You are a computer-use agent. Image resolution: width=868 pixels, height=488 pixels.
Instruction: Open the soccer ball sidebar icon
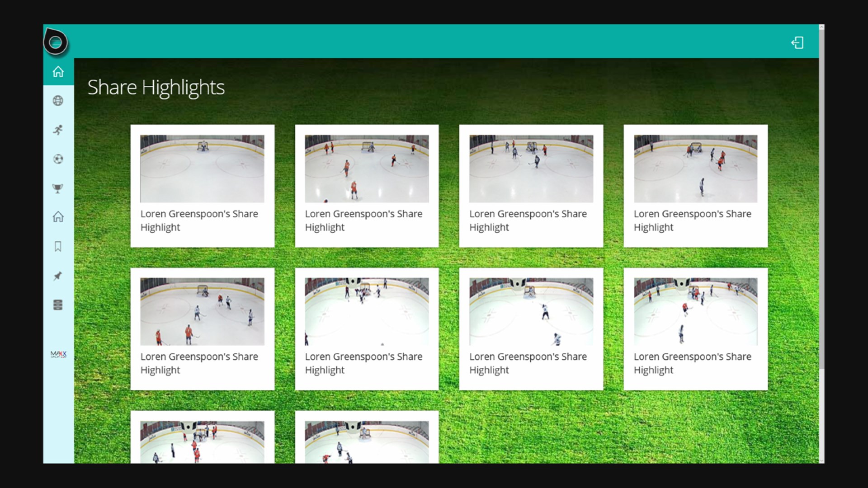coord(58,159)
